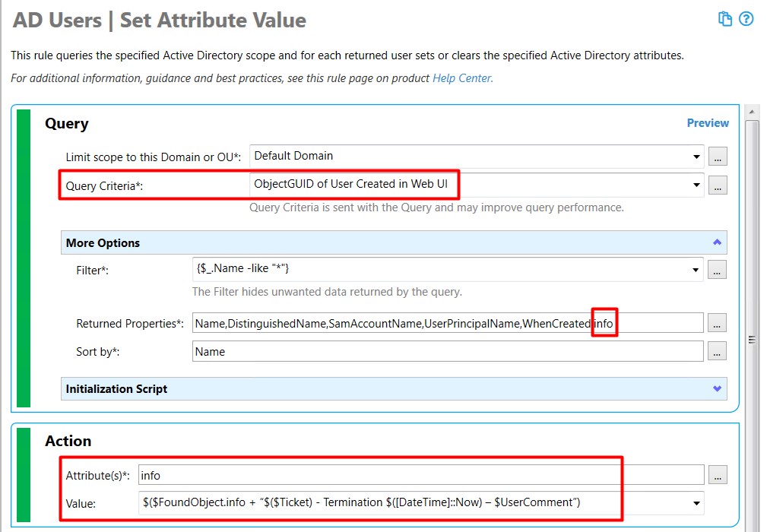Click the copy rule icon at top right

pyautogui.click(x=724, y=18)
